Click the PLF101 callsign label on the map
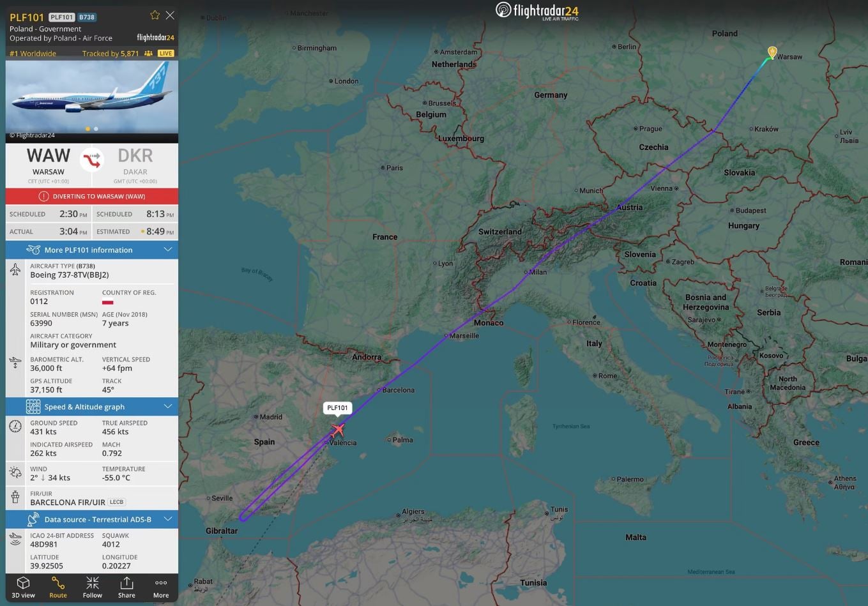The height and width of the screenshot is (606, 868). coord(337,408)
